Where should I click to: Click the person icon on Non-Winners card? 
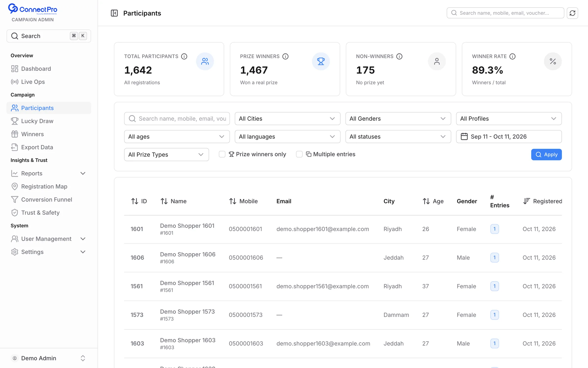coord(437,61)
